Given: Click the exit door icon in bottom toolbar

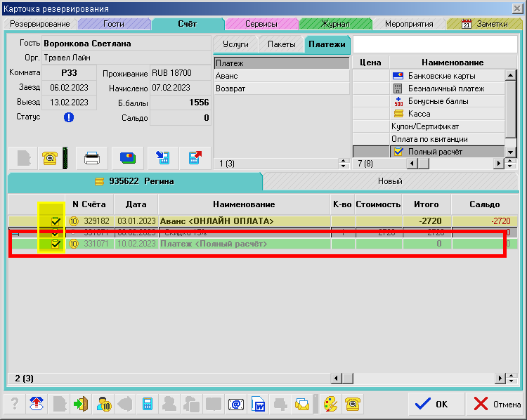Looking at the screenshot, I should [81, 404].
